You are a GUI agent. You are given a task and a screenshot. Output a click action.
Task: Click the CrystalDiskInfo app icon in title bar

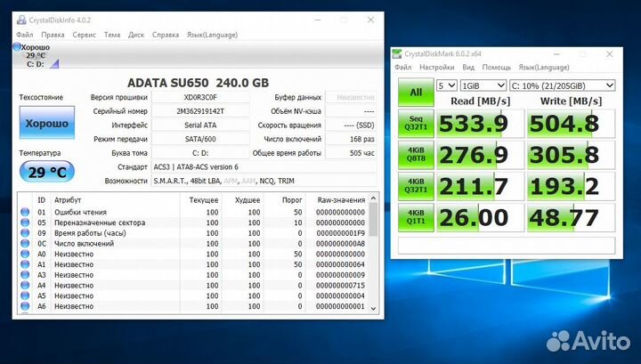coord(21,20)
